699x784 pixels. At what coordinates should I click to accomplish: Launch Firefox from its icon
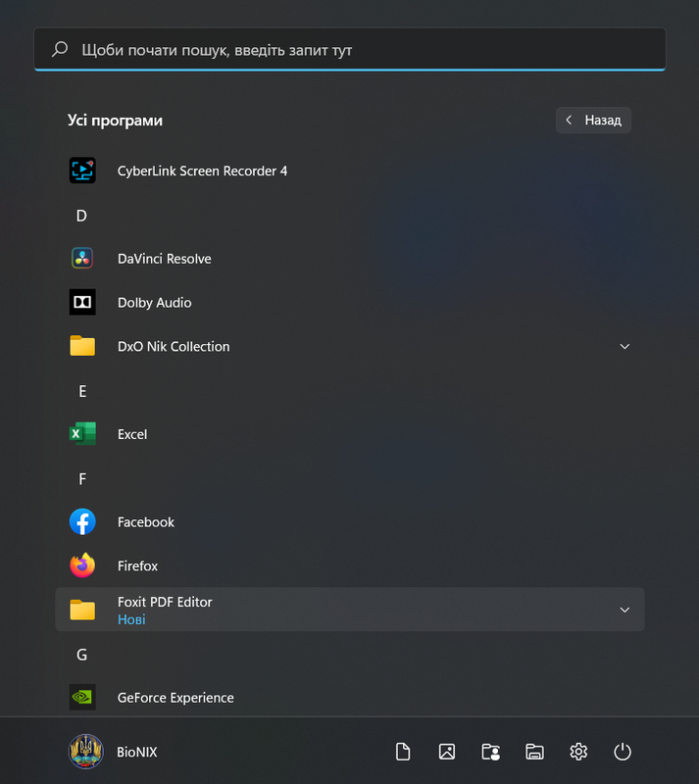(82, 565)
